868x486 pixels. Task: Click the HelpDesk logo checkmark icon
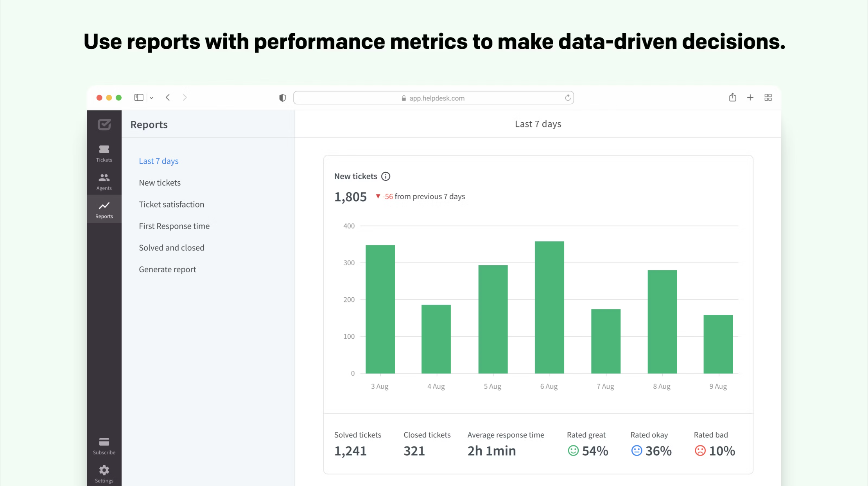pyautogui.click(x=104, y=124)
